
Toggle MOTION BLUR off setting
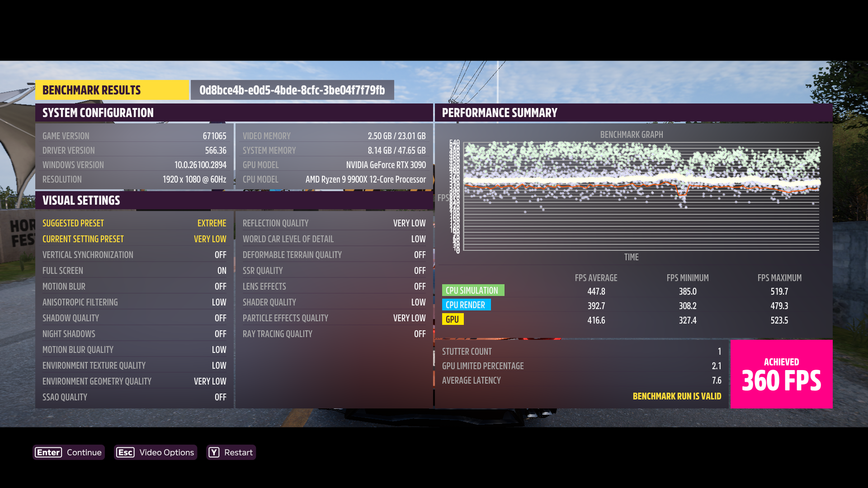click(x=221, y=286)
